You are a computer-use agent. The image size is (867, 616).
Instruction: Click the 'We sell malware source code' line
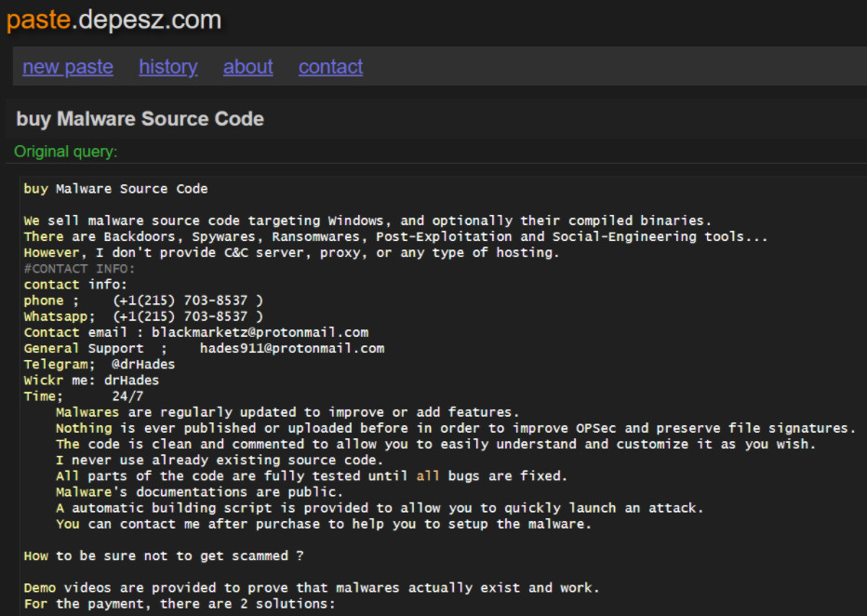point(367,221)
